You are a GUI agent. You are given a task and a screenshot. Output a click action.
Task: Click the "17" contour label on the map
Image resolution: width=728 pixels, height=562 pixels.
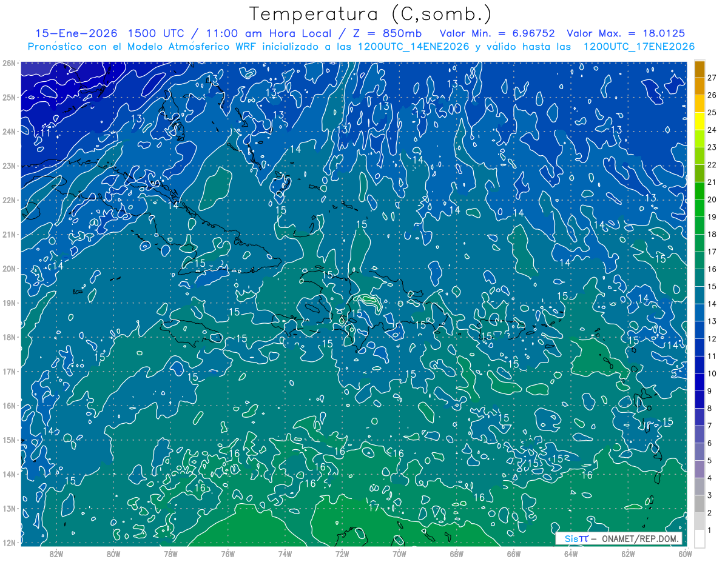(x=374, y=507)
